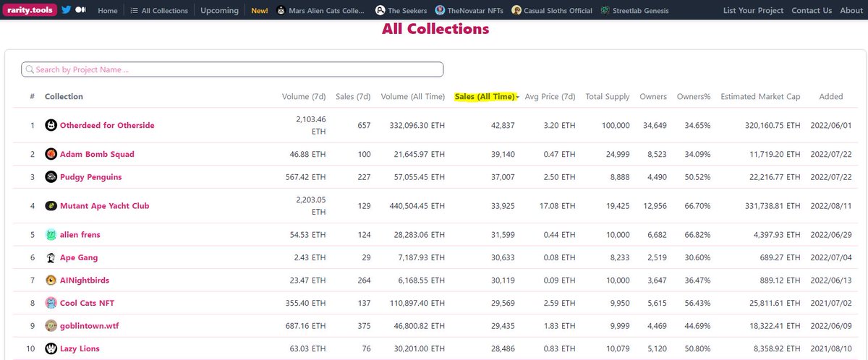Open All Collections menu item
The height and width of the screenshot is (360, 868).
coord(159,11)
